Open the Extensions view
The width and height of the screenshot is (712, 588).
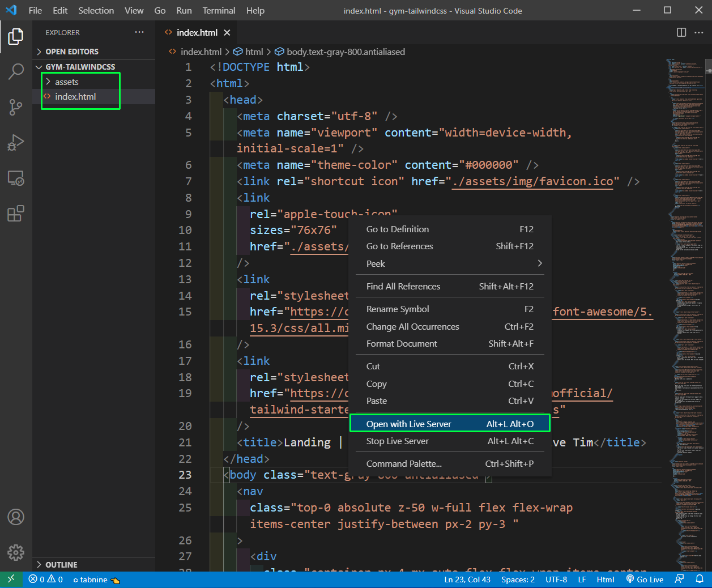tap(16, 214)
